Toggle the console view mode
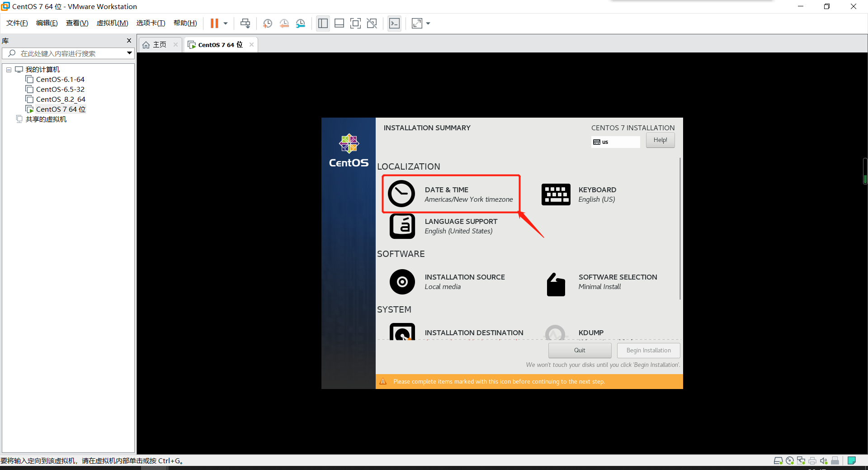868x470 pixels. tap(394, 23)
